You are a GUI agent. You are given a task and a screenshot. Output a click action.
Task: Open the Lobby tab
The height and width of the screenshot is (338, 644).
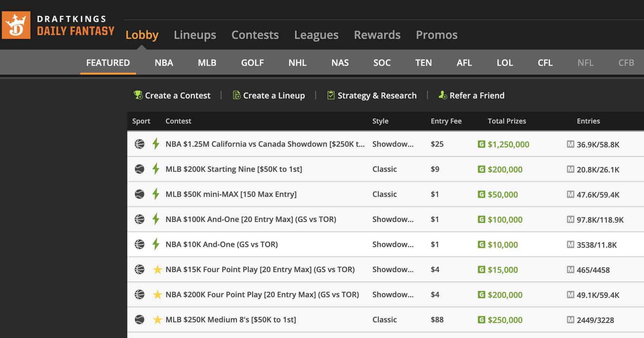[142, 35]
